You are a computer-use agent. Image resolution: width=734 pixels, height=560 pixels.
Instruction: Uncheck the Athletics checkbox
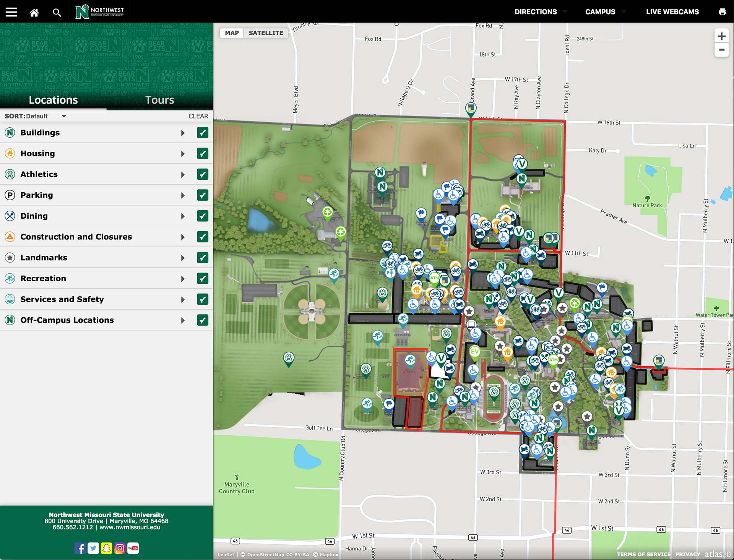coord(203,174)
